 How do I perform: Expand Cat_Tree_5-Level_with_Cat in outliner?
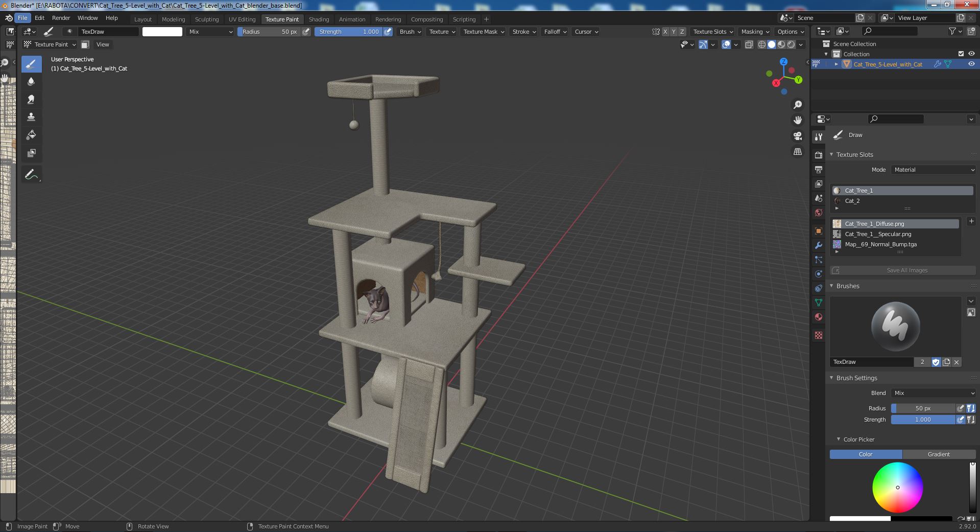click(x=836, y=64)
